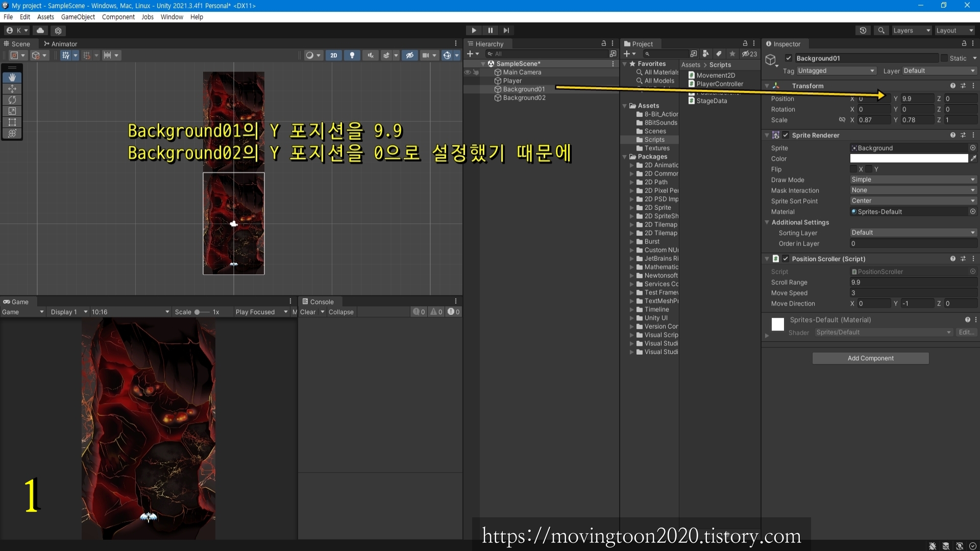The width and height of the screenshot is (980, 551).
Task: Toggle Background01 active checkbox
Action: [789, 58]
